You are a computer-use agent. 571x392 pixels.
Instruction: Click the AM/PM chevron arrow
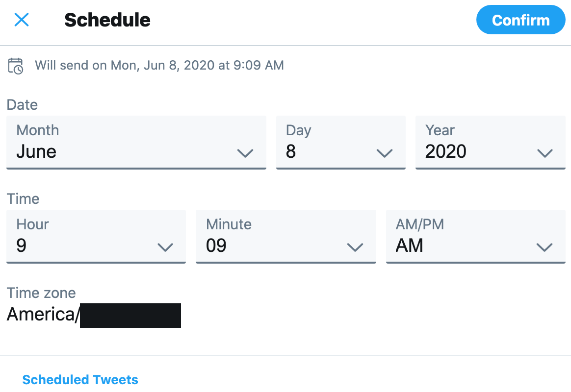[x=545, y=247]
